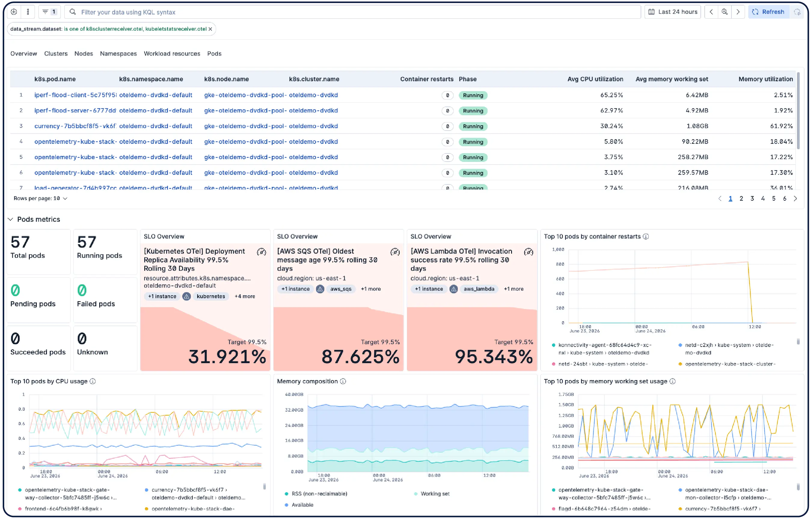
Task: Expand +4 more tags in Kubernetes SLO
Action: click(245, 297)
